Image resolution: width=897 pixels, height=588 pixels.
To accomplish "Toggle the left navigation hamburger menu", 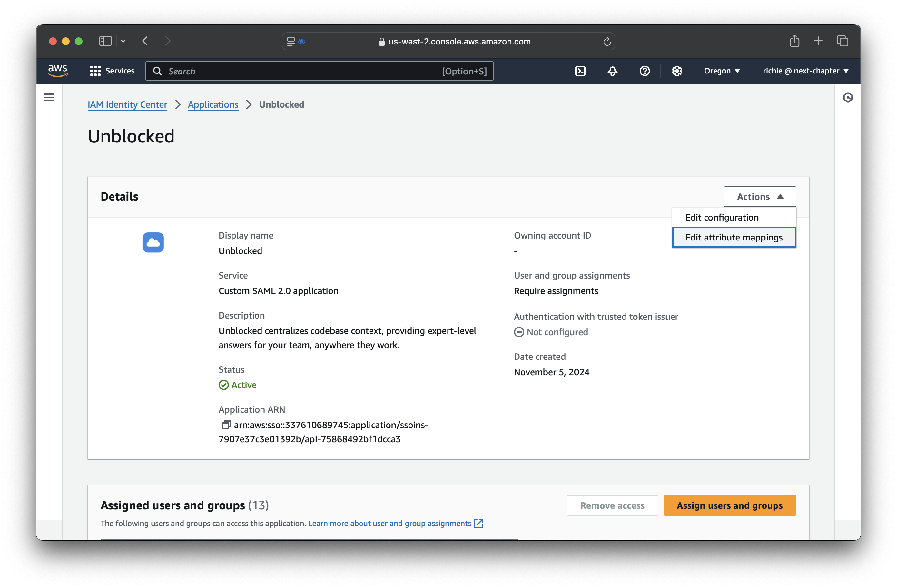I will tap(49, 98).
